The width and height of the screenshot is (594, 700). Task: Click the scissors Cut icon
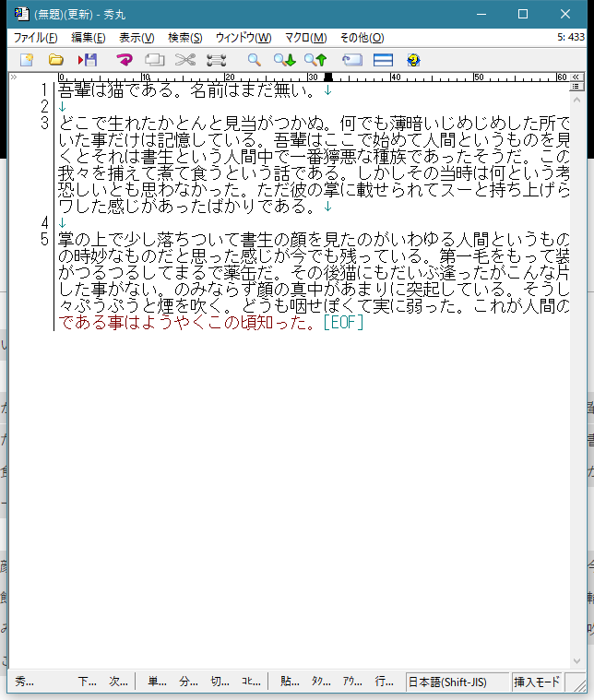(x=185, y=60)
